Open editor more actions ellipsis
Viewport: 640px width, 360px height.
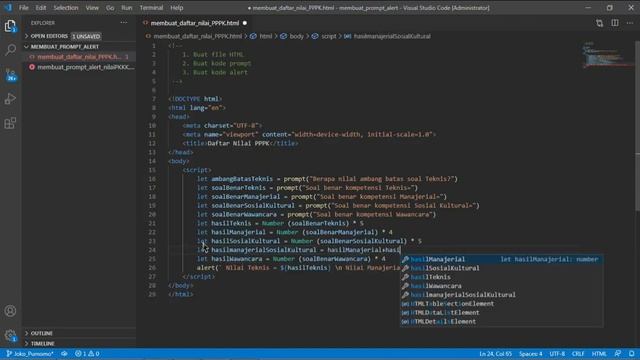630,23
